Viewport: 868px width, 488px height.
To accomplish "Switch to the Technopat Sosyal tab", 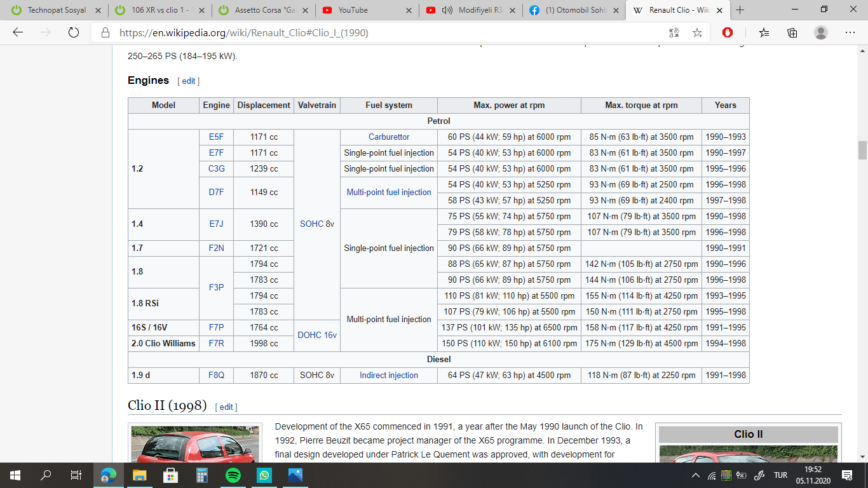I will [x=55, y=10].
